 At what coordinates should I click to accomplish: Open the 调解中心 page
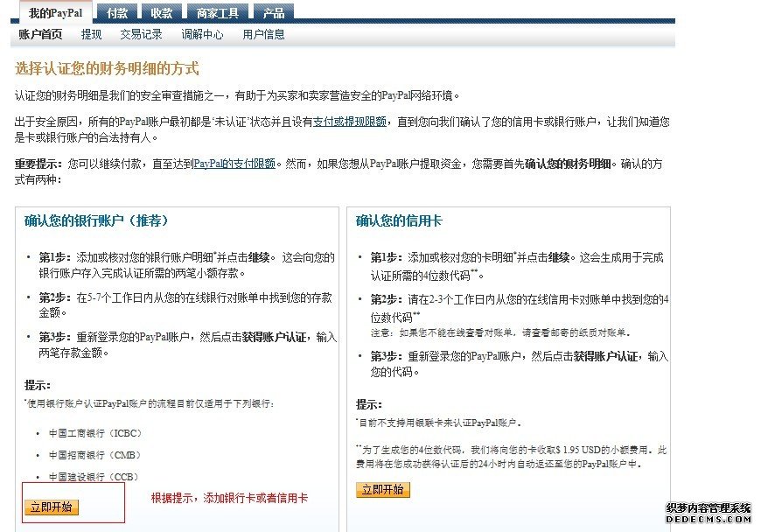(203, 36)
